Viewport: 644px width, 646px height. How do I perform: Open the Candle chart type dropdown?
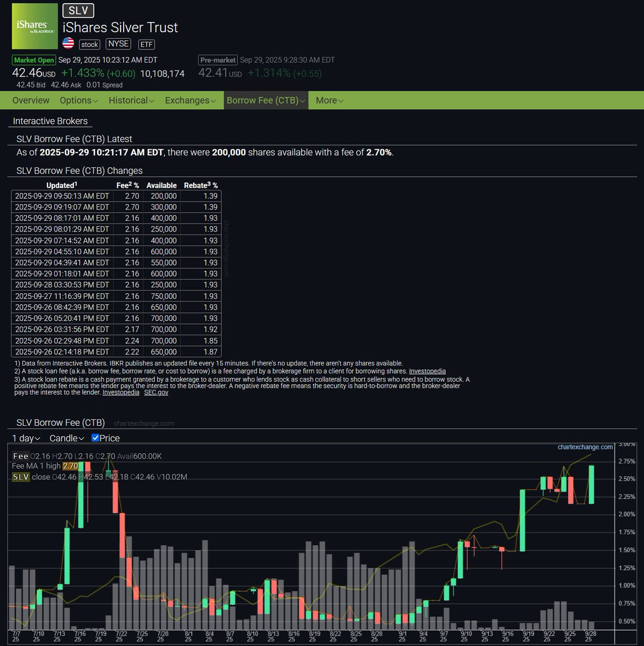tap(67, 438)
